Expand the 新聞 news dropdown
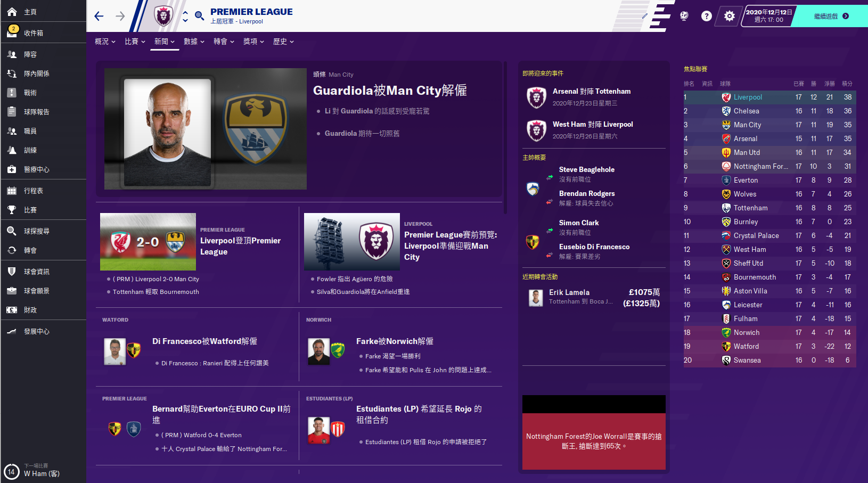The width and height of the screenshot is (868, 483). pos(165,42)
